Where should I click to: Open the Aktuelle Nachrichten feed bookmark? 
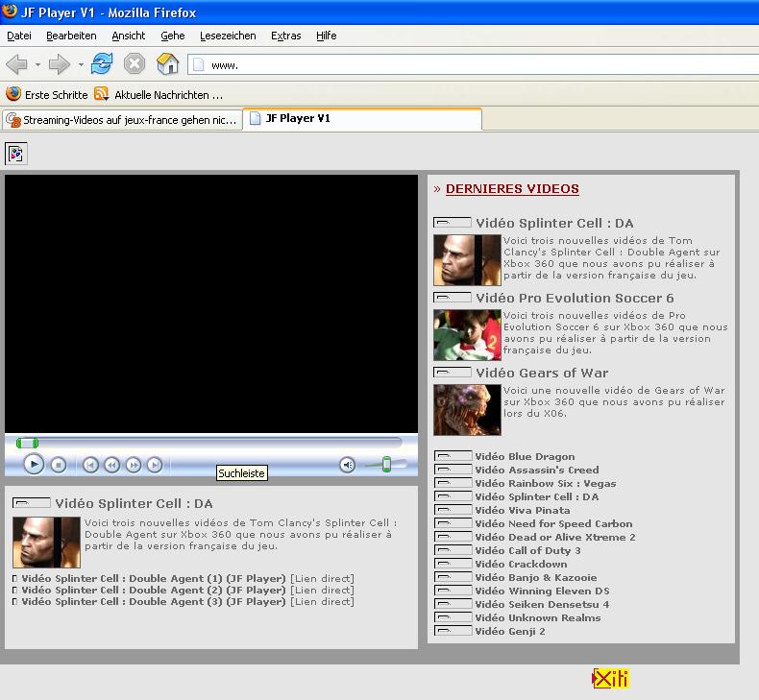coord(159,94)
